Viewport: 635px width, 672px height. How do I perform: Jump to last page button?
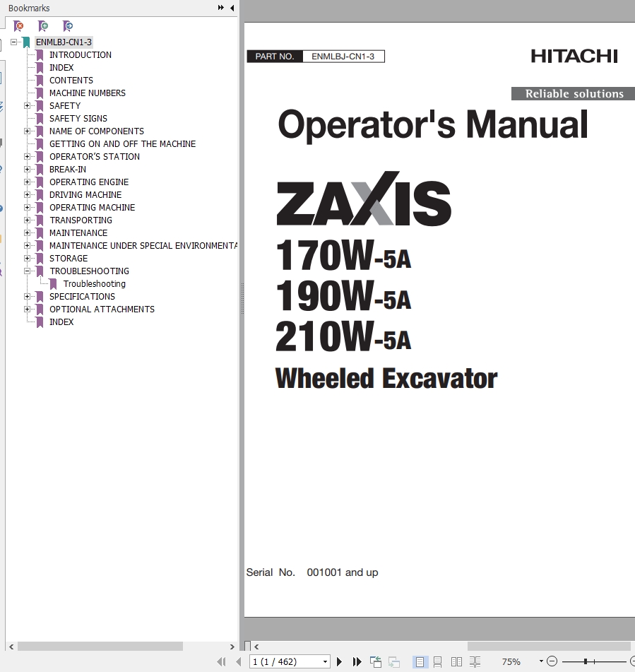tap(357, 661)
